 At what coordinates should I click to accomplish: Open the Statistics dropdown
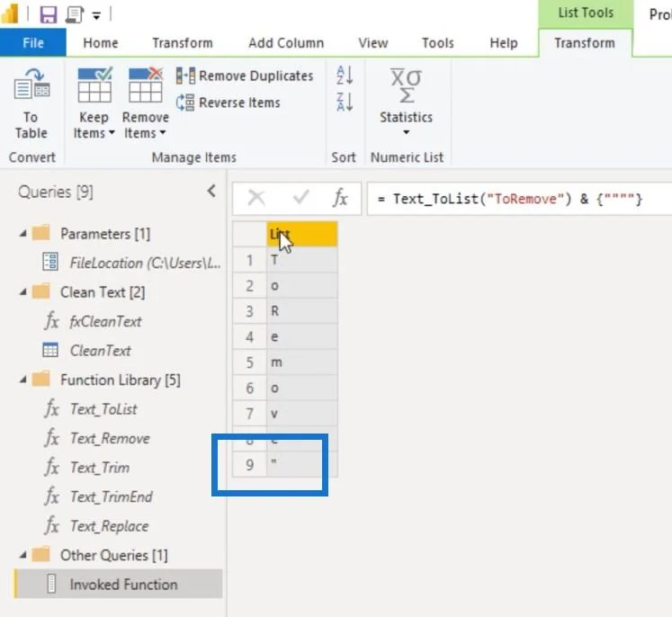click(407, 103)
